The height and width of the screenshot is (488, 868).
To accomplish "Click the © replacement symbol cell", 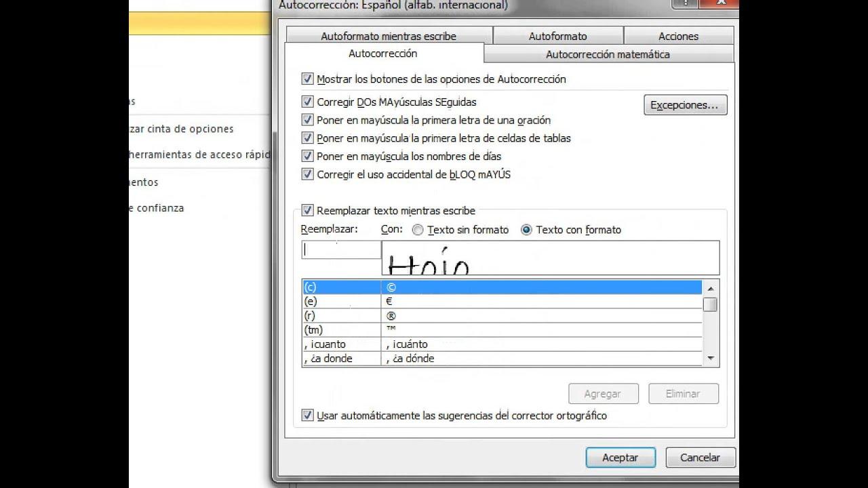I will (x=542, y=287).
